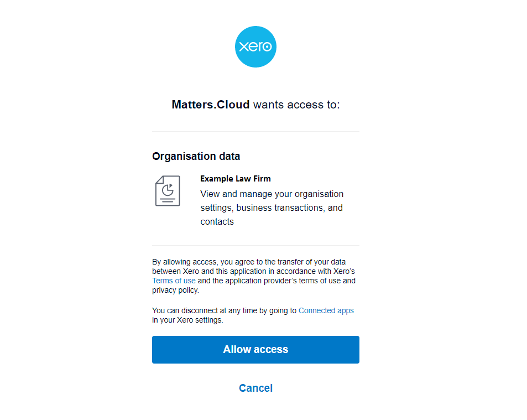
Task: Click the 'View and manage your organisation' description
Action: 272,194
